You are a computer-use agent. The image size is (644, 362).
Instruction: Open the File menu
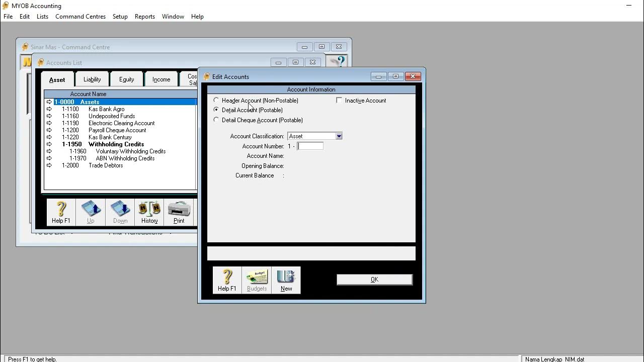point(8,17)
